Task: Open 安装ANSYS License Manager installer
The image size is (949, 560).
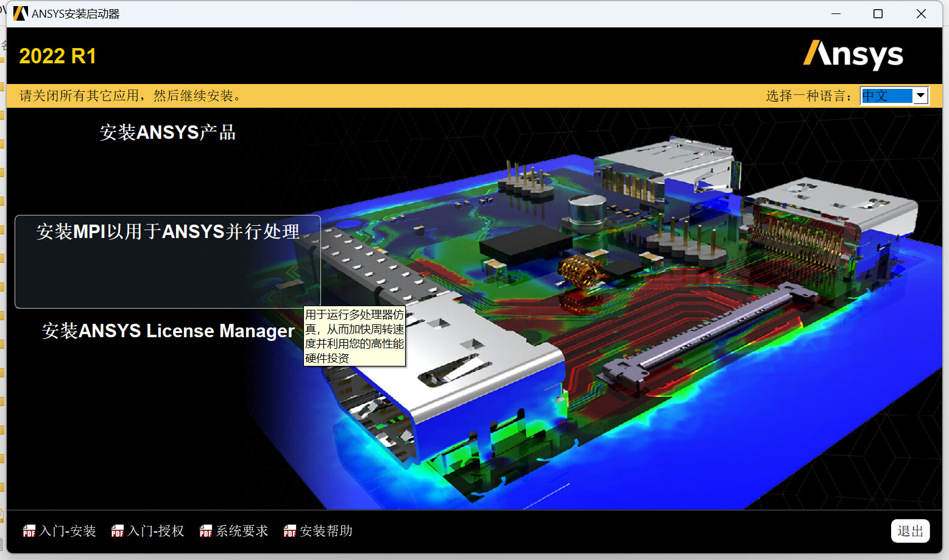Action: pos(168,331)
